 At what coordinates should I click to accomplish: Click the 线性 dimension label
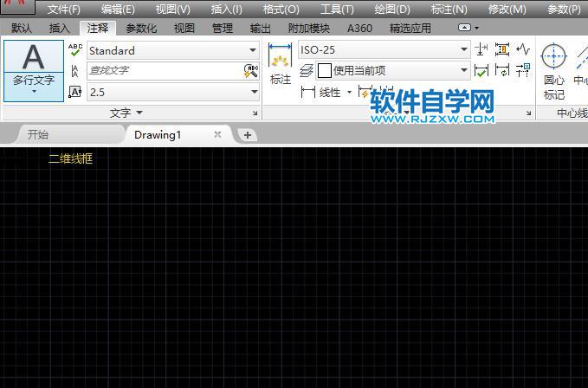tap(330, 92)
